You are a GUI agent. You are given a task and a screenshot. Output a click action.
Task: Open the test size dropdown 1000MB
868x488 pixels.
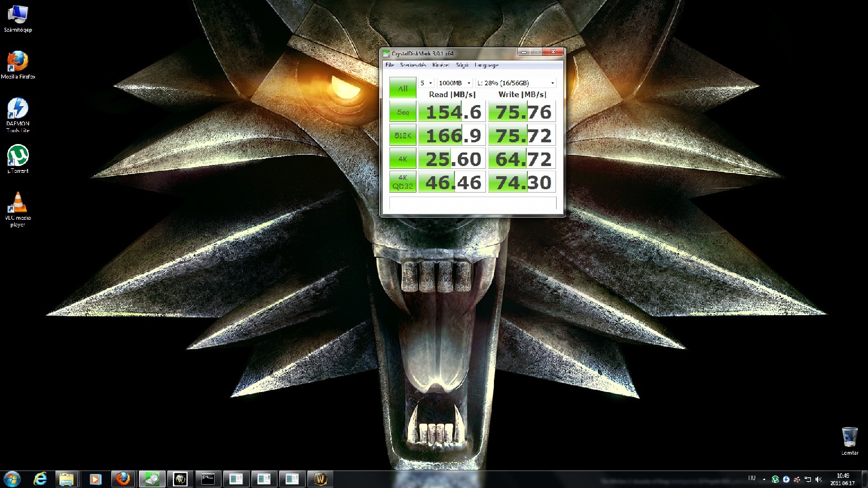[454, 83]
